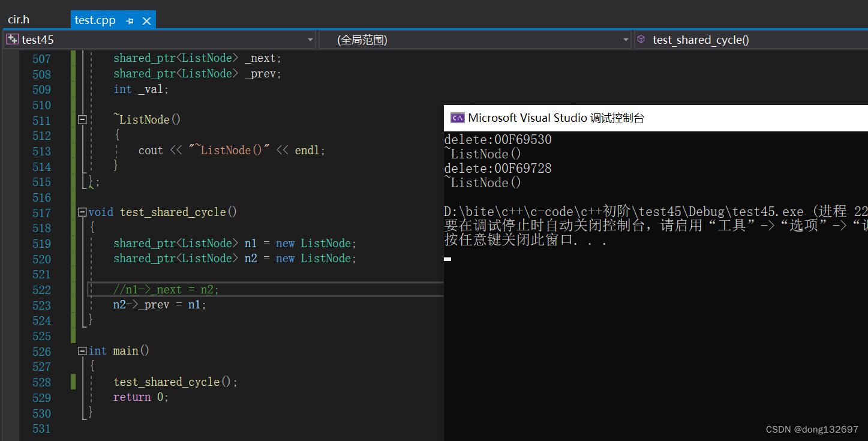Click the shared_ptr<ListNode> n1 declaration line
Image resolution: width=868 pixels, height=441 pixels.
click(x=235, y=244)
